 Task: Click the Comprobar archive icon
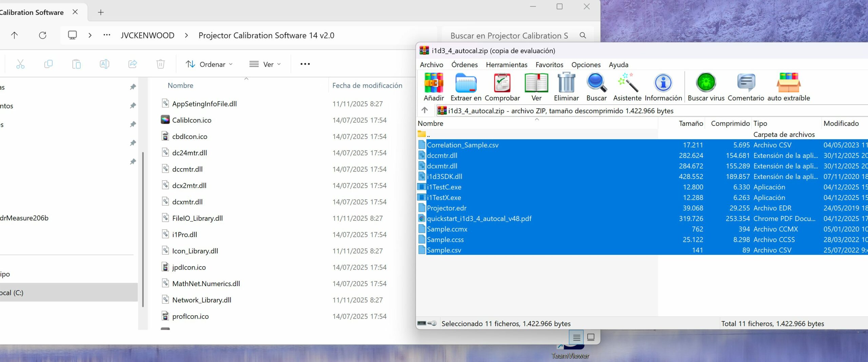coord(502,87)
